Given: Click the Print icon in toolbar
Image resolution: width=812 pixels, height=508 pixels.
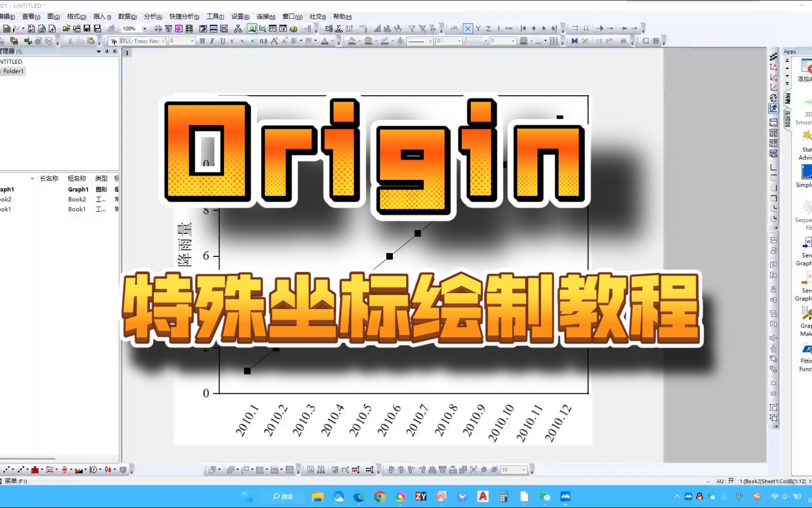Looking at the screenshot, I should click(158, 29).
